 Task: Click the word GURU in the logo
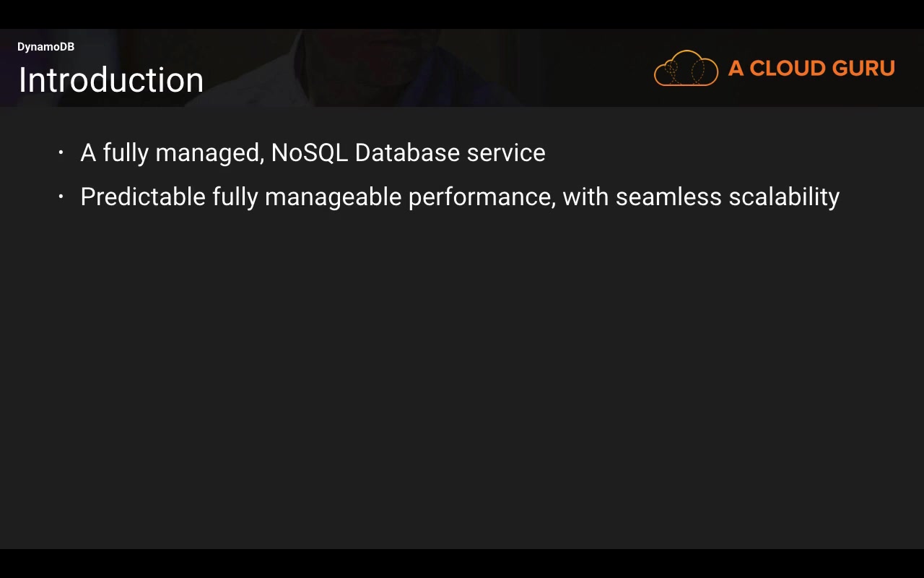tap(863, 69)
